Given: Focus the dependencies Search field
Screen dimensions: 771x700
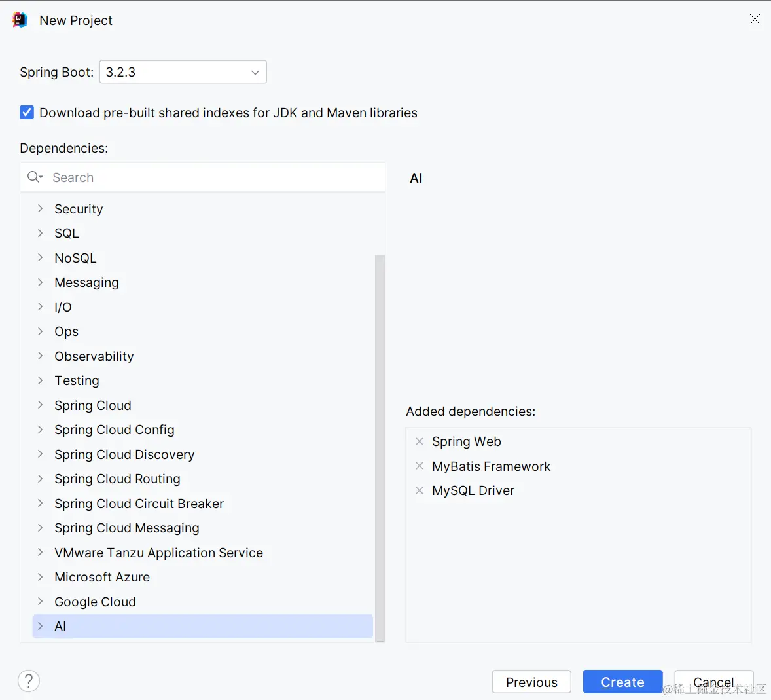Looking at the screenshot, I should 203,177.
